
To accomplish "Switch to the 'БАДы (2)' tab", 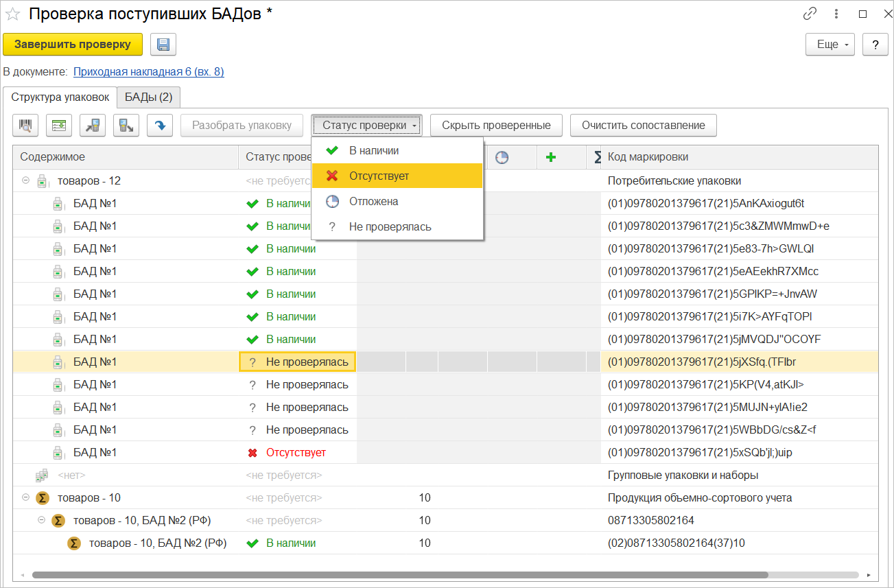I will [148, 97].
